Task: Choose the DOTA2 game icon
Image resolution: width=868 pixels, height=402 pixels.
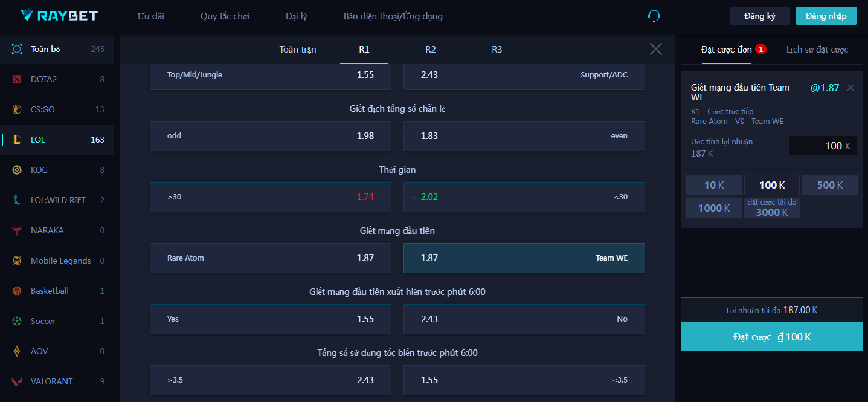Action: (17, 79)
